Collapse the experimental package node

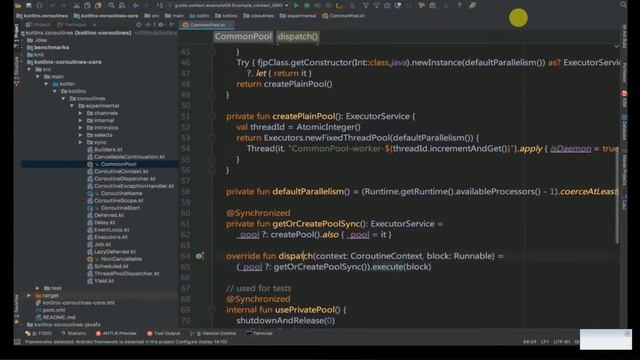point(72,106)
